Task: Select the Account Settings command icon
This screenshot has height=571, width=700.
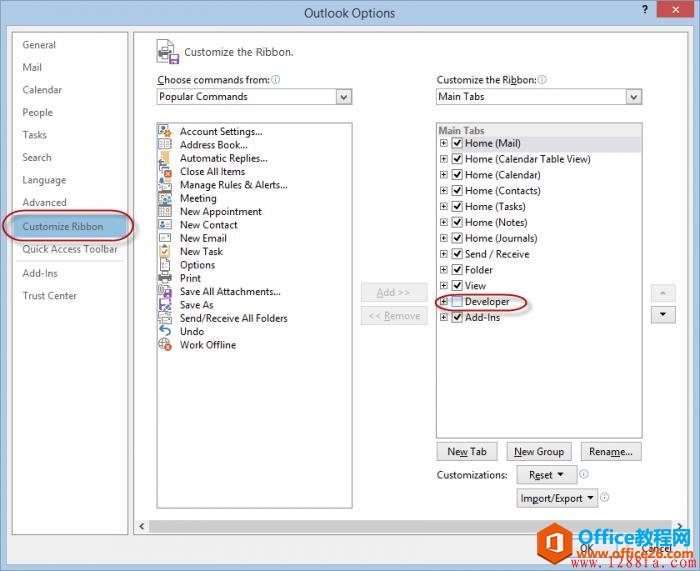Action: tap(165, 131)
